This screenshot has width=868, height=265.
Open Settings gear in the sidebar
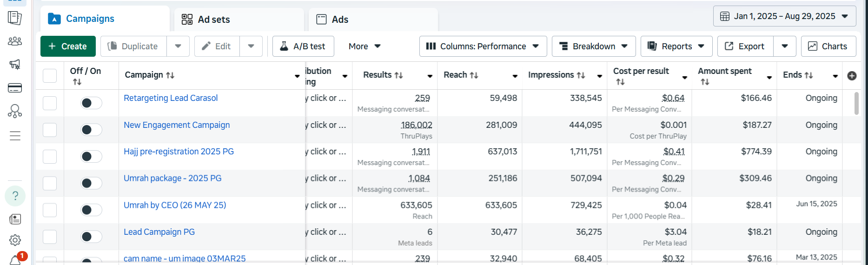pos(15,240)
